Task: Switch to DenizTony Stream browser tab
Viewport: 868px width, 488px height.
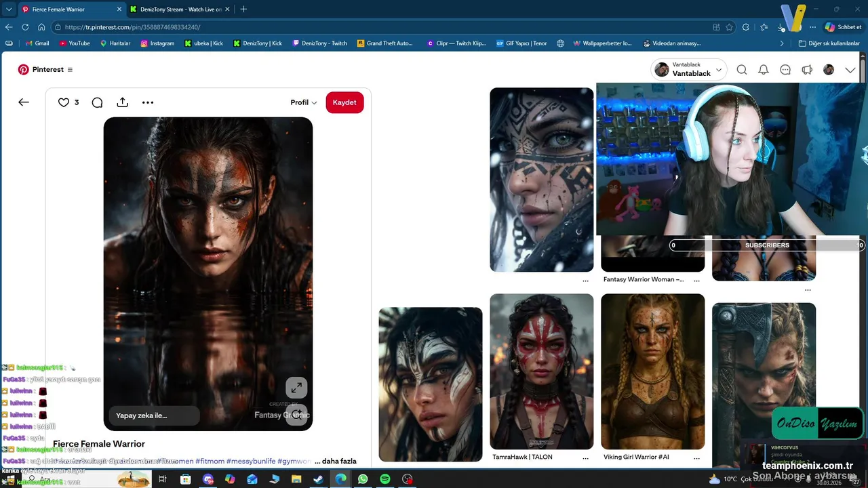Action: pos(180,9)
